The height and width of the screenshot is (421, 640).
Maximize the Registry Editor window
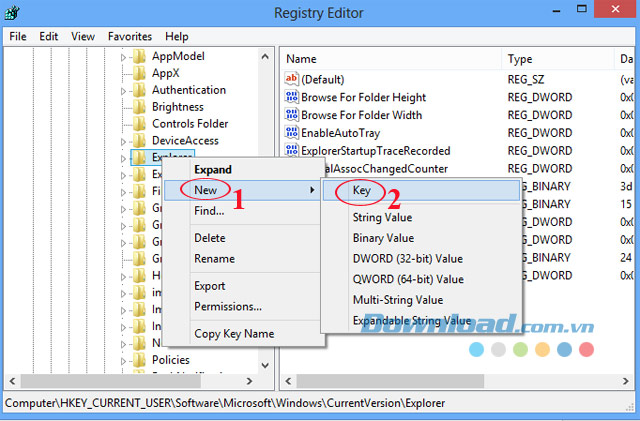coord(582,9)
